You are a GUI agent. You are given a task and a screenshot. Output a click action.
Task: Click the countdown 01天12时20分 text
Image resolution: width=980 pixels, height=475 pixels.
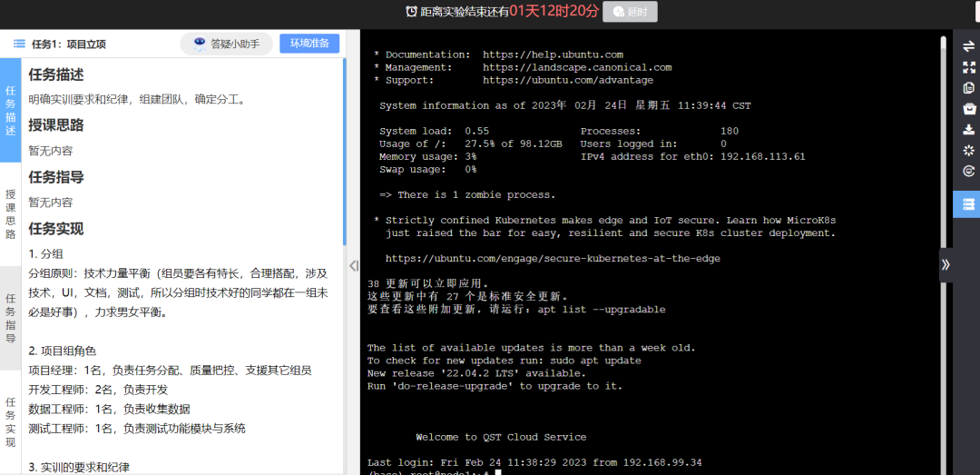click(x=554, y=11)
